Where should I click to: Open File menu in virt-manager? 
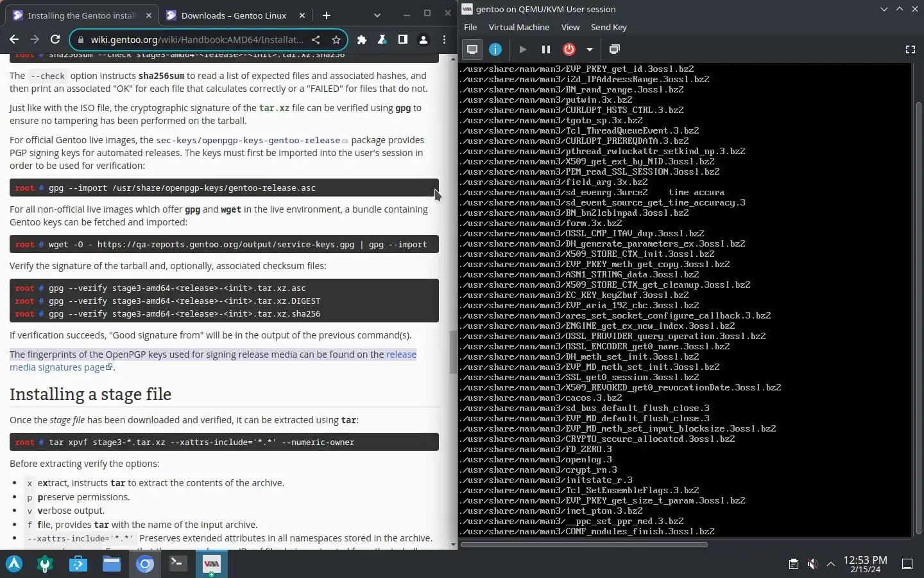(x=470, y=27)
